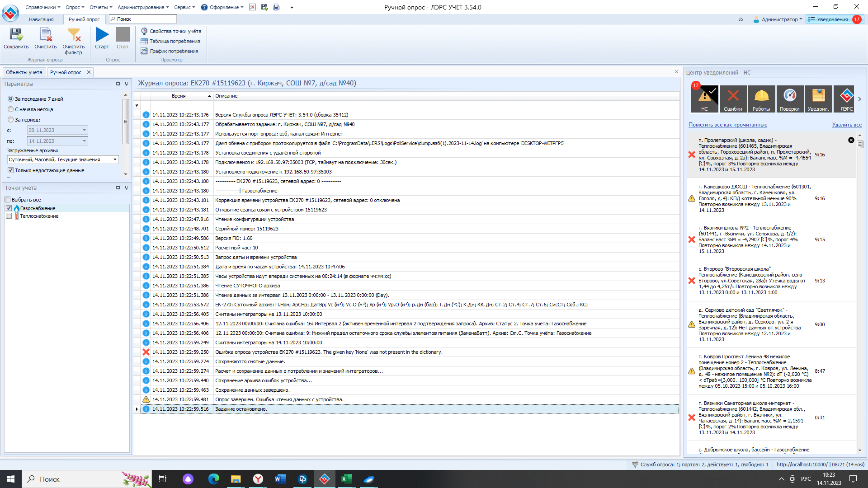Click Пометить все как прочитанные link
Image resolution: width=868 pixels, height=488 pixels.
727,125
